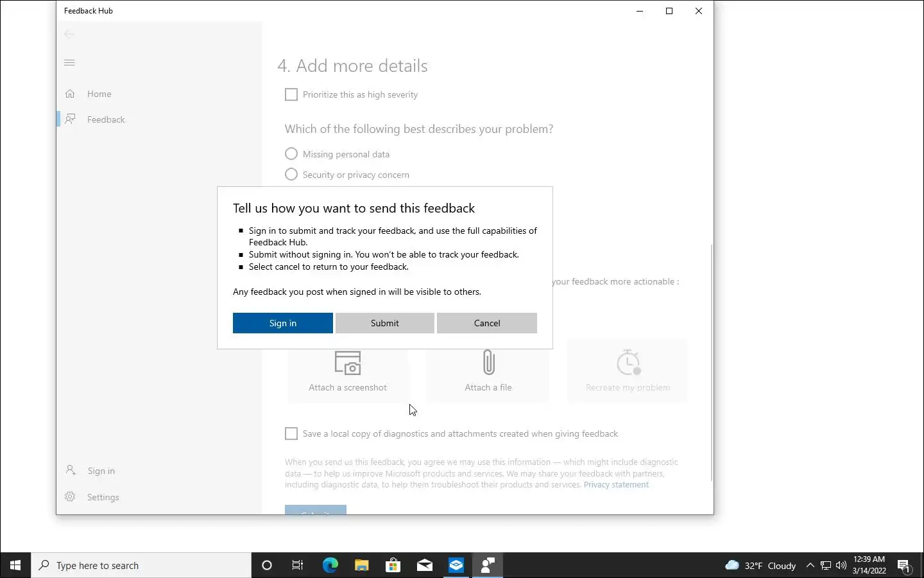Submit feedback without signing in
924x578 pixels.
pos(384,323)
